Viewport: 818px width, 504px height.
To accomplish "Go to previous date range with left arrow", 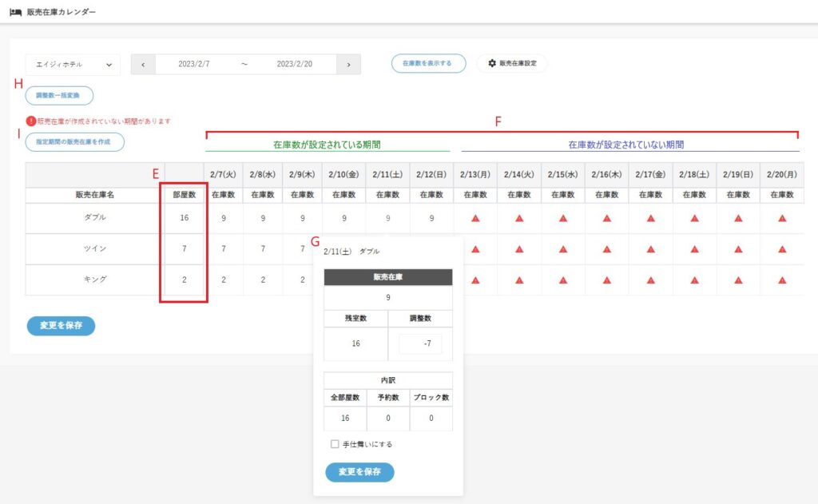I will tap(143, 65).
